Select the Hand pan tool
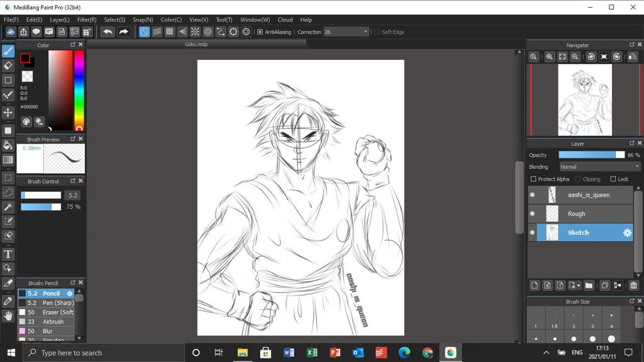The height and width of the screenshot is (362, 644). coord(8,315)
